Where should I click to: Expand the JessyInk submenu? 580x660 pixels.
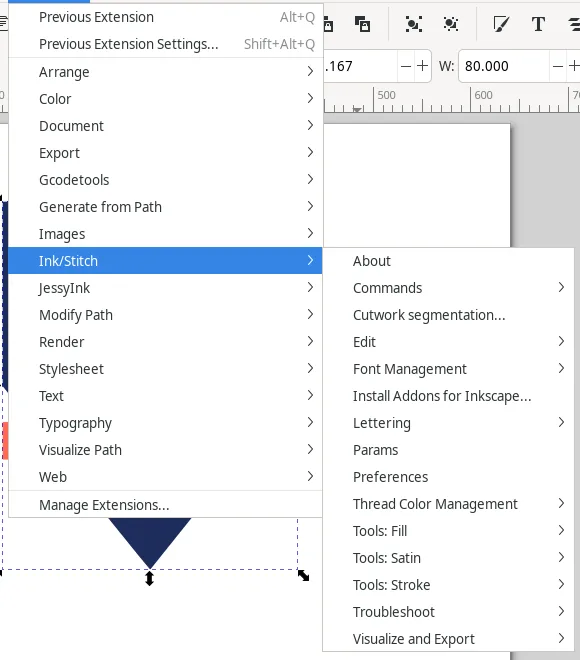pos(165,288)
